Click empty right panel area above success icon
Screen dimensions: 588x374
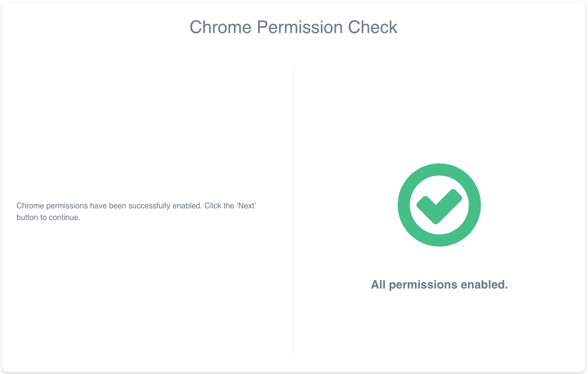point(439,112)
